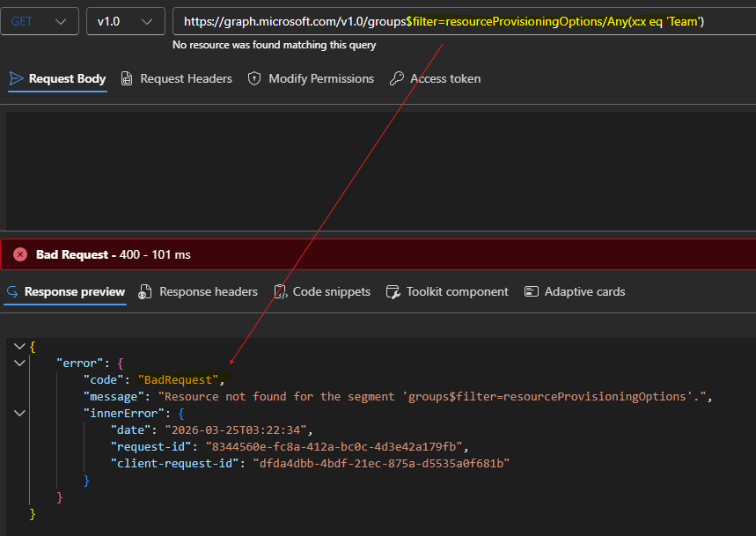Switch to the Request Body tab
The height and width of the screenshot is (536, 756).
point(57,78)
